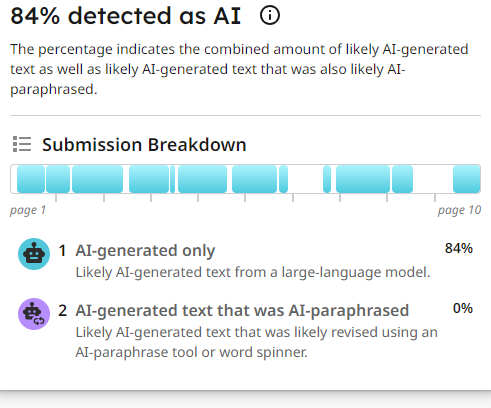Screen dimensions: 491x408
Task: Click the teal AI-generated only robot icon
Action: click(x=34, y=254)
